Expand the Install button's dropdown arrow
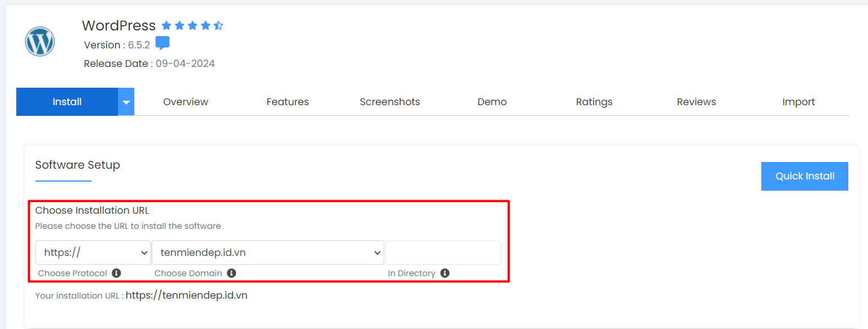Screen dimensions: 868x329 point(126,101)
